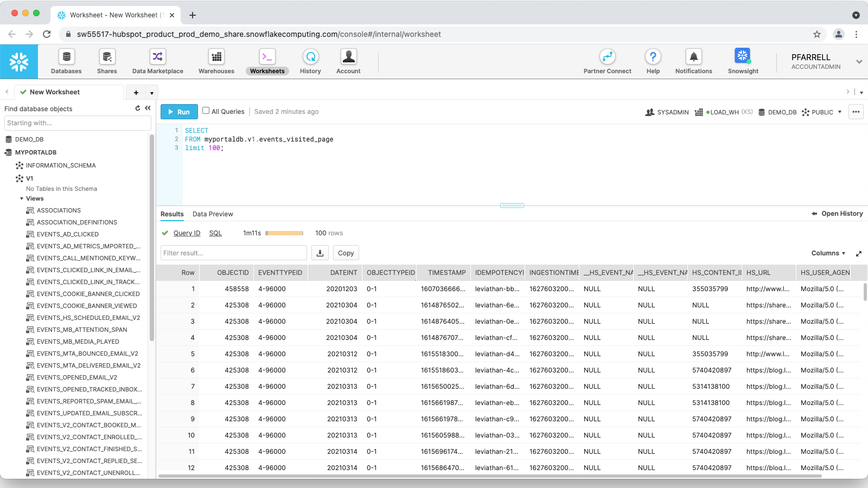Collapse the Views tree section
This screenshot has width=868, height=488.
[22, 199]
